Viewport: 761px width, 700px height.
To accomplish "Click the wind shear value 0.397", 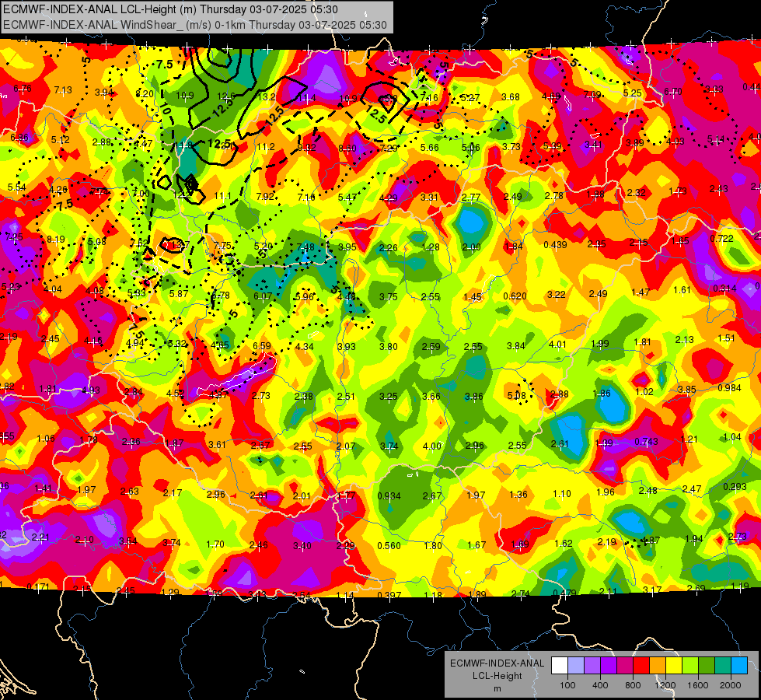I will click(389, 595).
